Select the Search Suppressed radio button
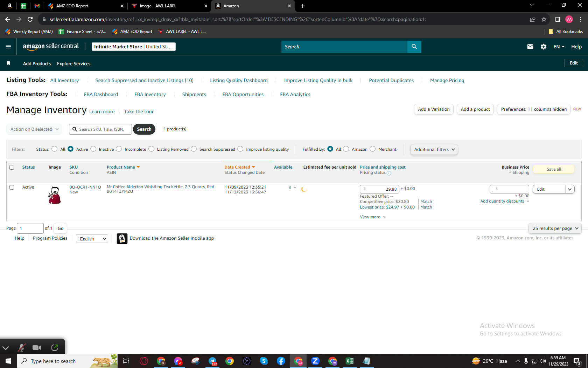Image resolution: width=588 pixels, height=368 pixels. pos(194,149)
